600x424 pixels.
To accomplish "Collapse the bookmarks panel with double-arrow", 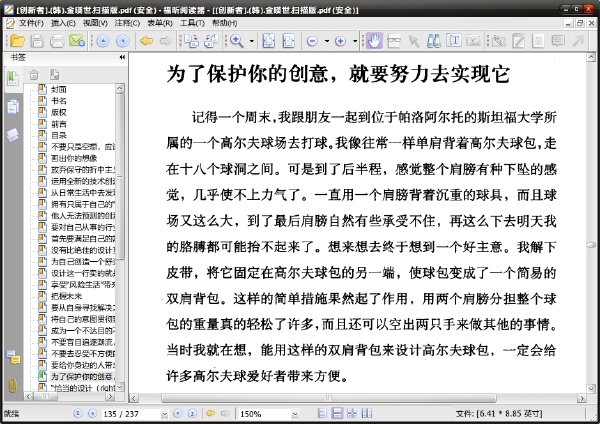I will point(122,57).
